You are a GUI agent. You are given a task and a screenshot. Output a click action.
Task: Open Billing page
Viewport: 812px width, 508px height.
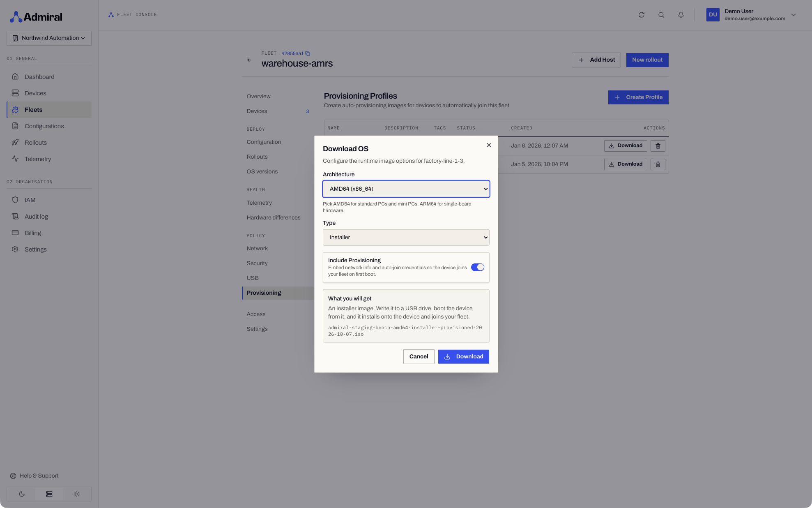click(49, 233)
